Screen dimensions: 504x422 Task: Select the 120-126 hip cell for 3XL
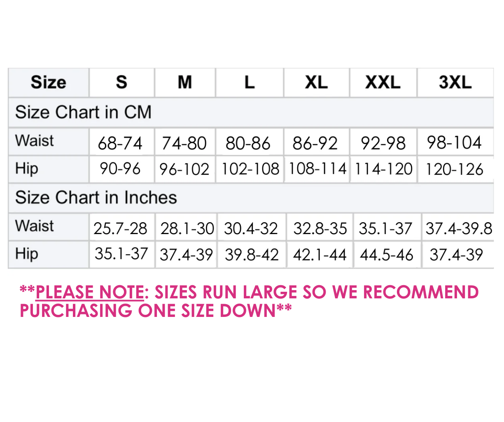[x=454, y=169]
